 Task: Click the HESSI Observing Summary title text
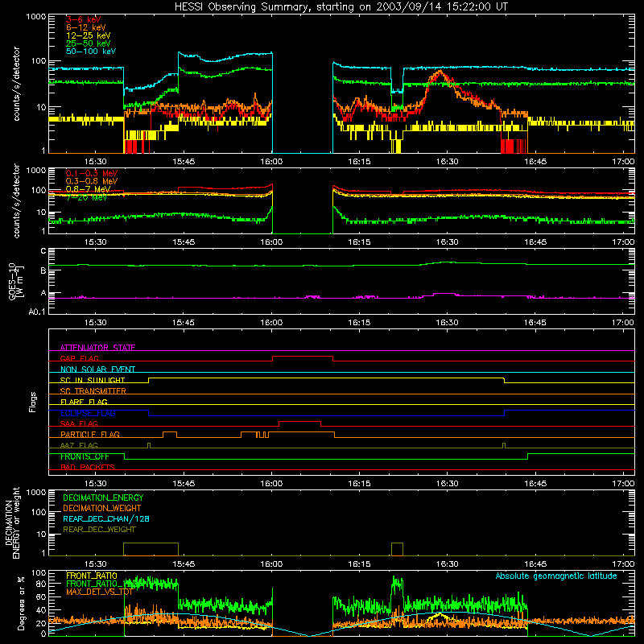341,6
